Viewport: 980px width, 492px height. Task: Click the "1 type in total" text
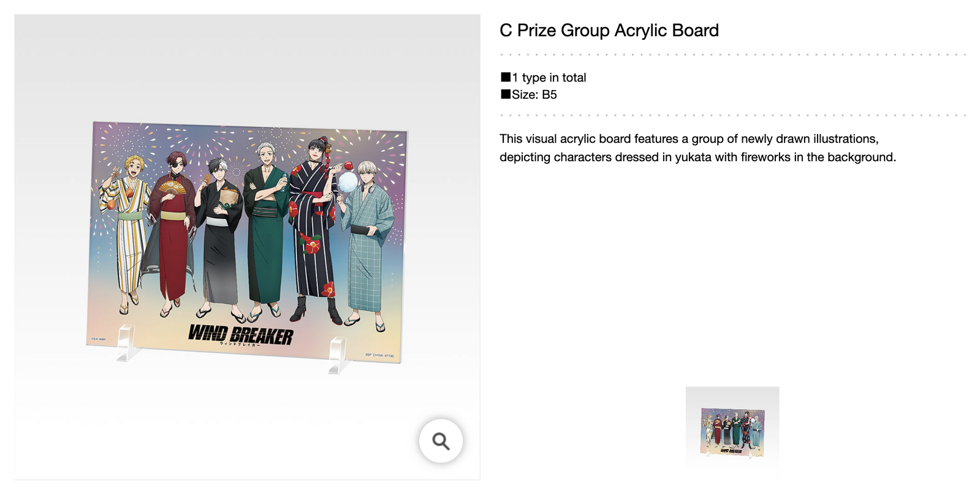pos(549,78)
